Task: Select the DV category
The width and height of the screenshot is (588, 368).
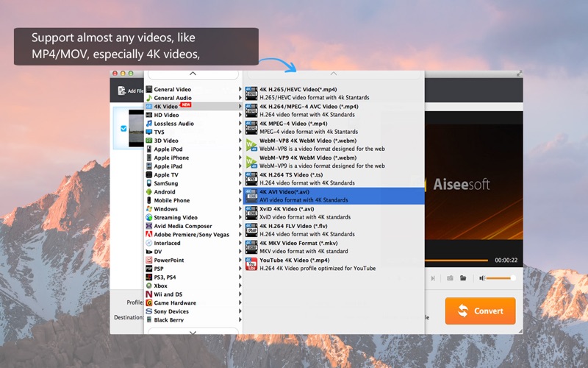Action: (x=193, y=252)
